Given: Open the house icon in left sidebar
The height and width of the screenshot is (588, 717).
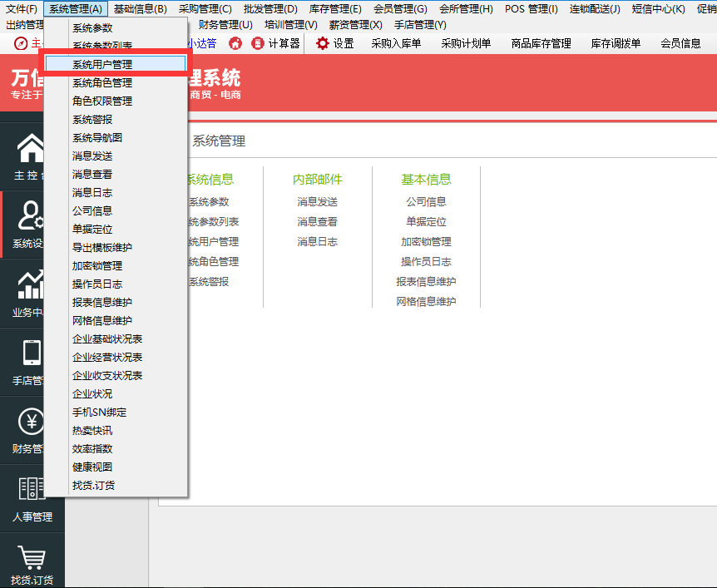Looking at the screenshot, I should click(x=30, y=148).
